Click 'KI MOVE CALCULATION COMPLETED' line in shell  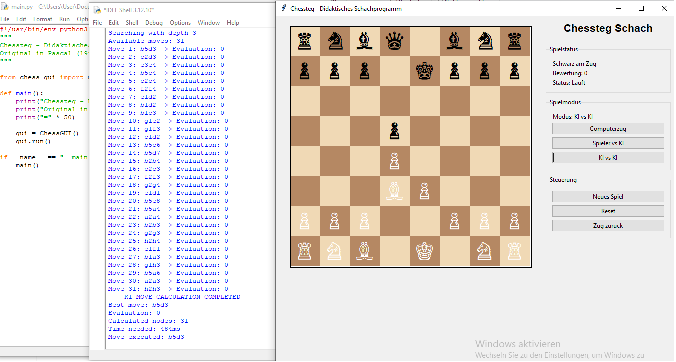(182, 297)
